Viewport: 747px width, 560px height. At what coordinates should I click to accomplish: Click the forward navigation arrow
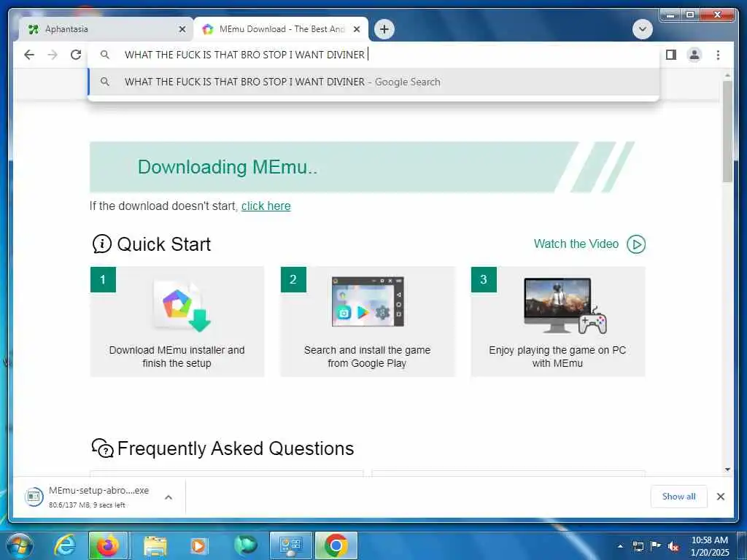point(53,55)
